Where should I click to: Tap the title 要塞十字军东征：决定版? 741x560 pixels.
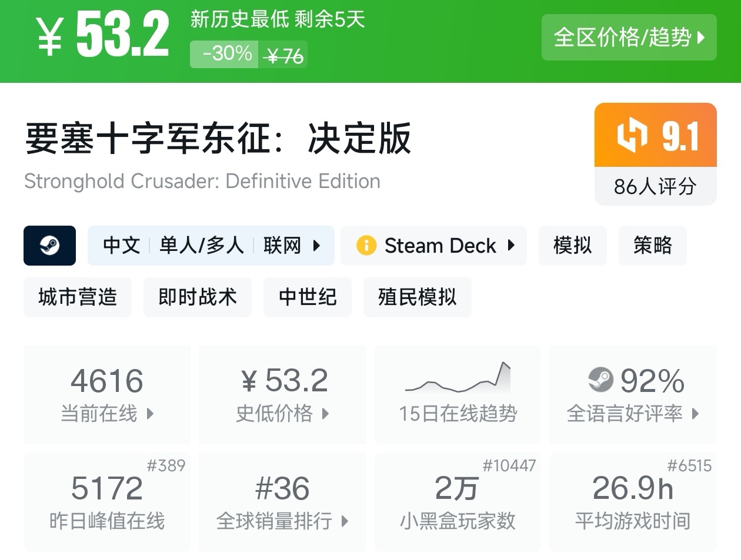click(218, 139)
